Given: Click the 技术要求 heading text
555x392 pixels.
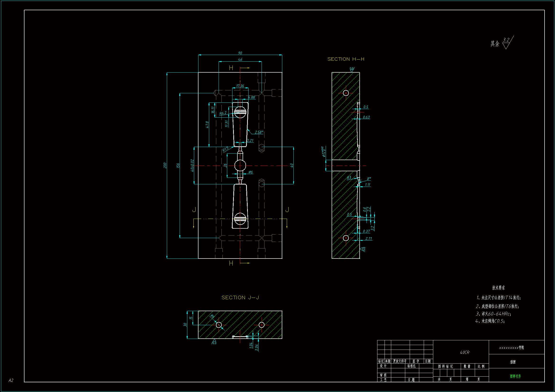Looking at the screenshot, I should point(499,288).
